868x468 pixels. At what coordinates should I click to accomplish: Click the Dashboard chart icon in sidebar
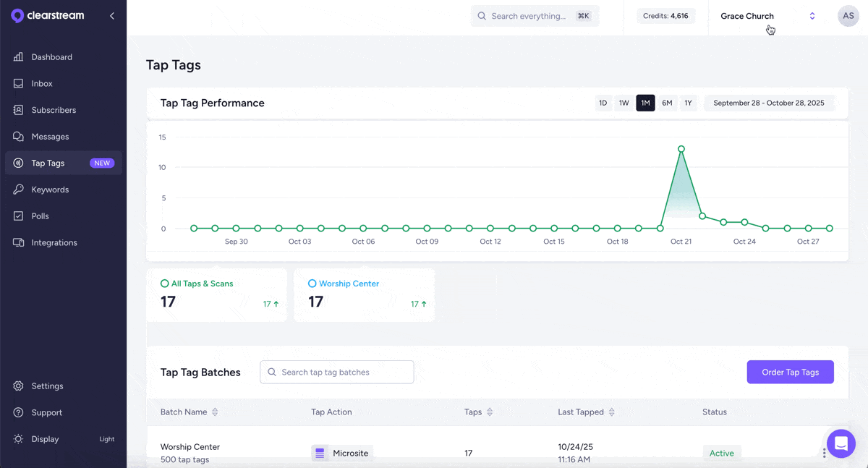coord(18,57)
